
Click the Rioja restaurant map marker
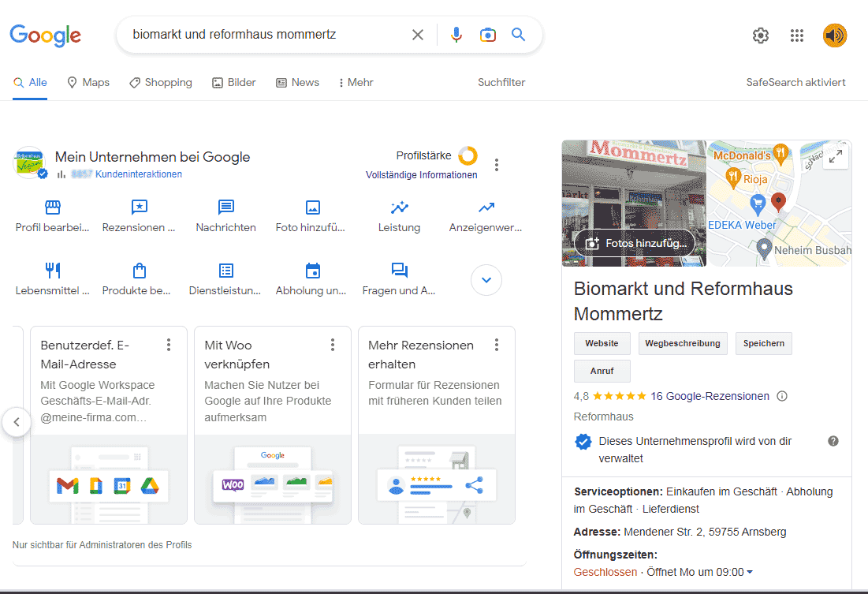pyautogui.click(x=733, y=177)
